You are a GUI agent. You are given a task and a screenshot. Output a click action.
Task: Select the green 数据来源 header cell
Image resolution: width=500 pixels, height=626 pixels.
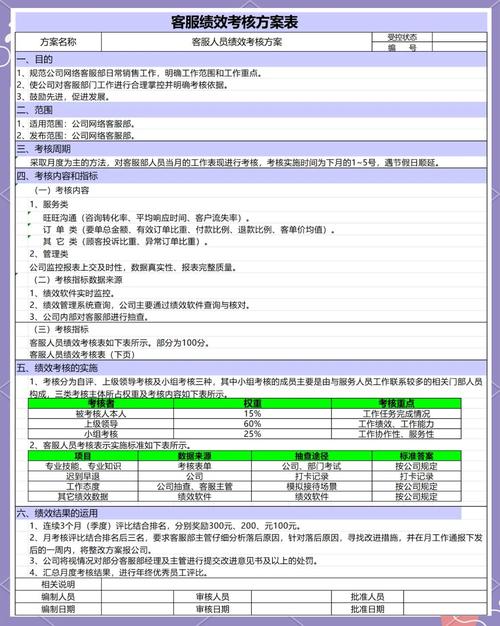[x=194, y=456]
